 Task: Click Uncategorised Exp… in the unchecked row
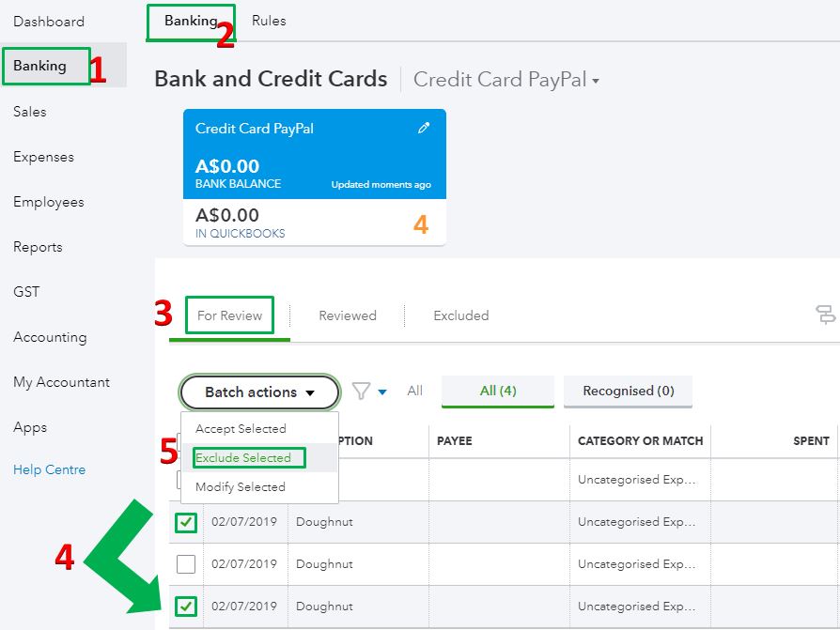click(x=636, y=564)
